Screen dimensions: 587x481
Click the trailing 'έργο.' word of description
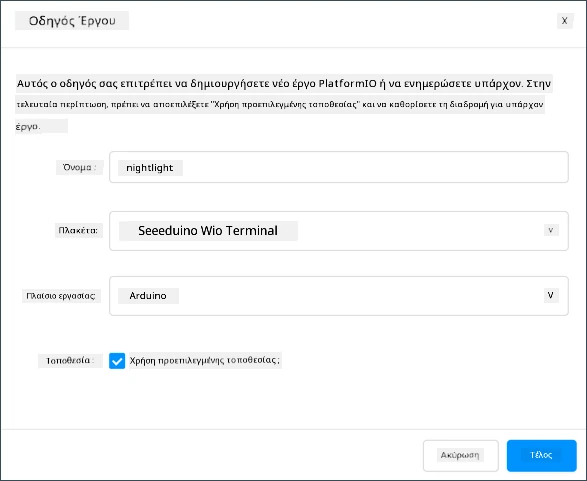click(28, 127)
